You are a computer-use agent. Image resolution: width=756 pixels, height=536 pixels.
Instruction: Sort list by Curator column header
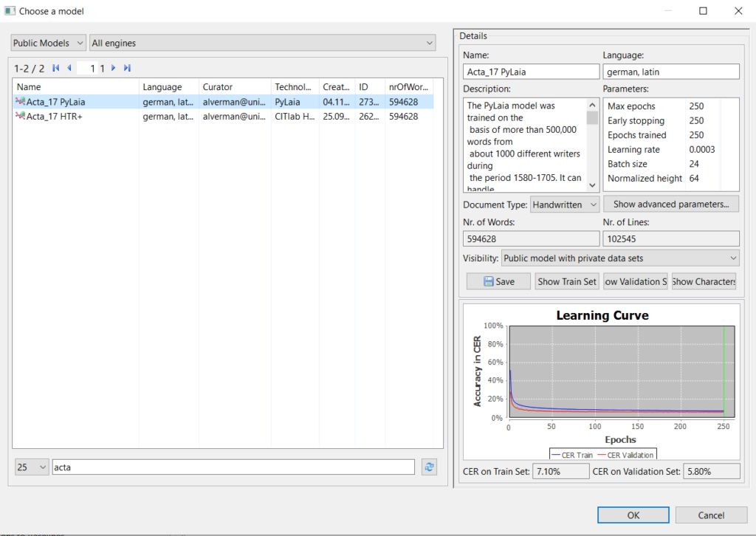click(x=218, y=87)
